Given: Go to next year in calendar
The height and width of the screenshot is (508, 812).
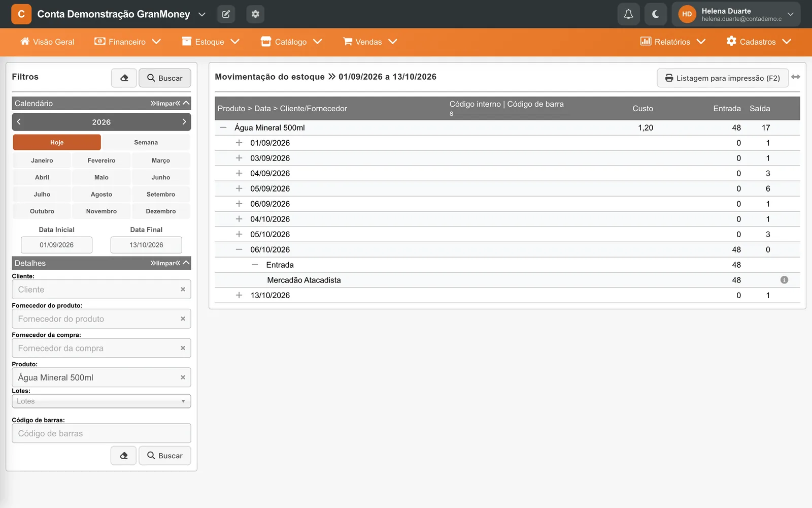Looking at the screenshot, I should pos(184,122).
